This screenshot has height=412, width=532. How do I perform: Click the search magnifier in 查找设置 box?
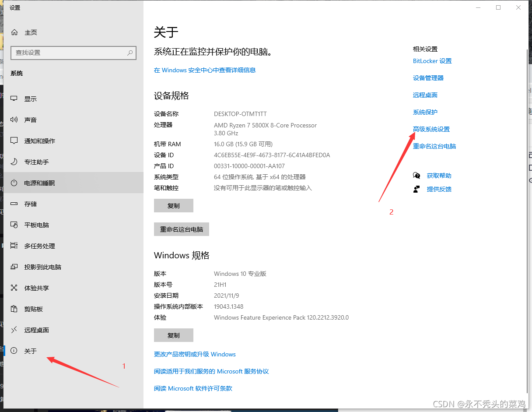[130, 53]
